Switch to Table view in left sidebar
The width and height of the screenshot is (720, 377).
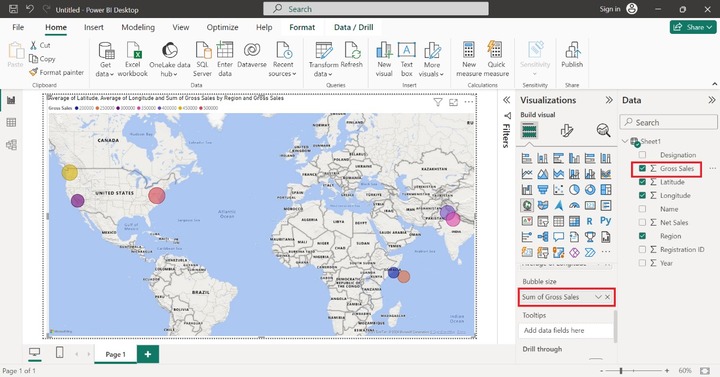(x=11, y=122)
